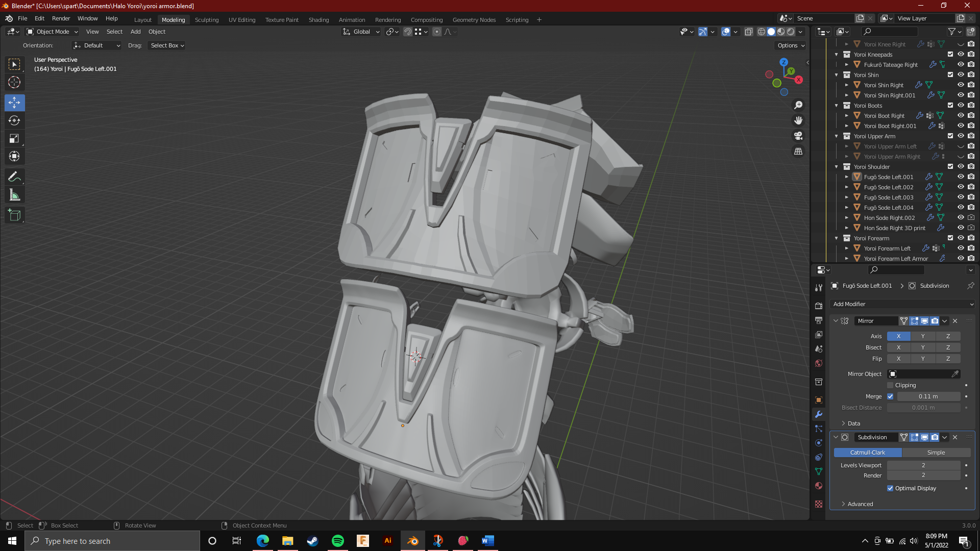This screenshot has width=980, height=551.
Task: Expand the Data section of Mirror
Action: (850, 423)
